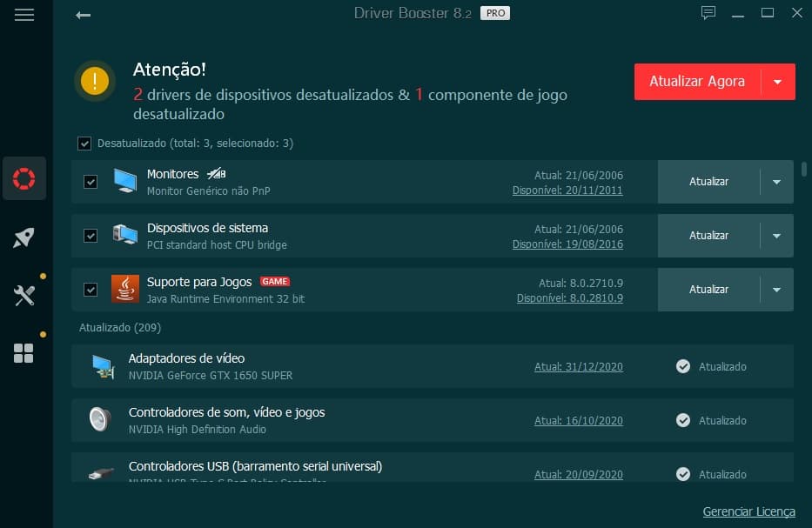Screen dimensions: 812x528
Task: Click the Atualizado checkmark for NVIDIA Audio
Action: tap(683, 420)
